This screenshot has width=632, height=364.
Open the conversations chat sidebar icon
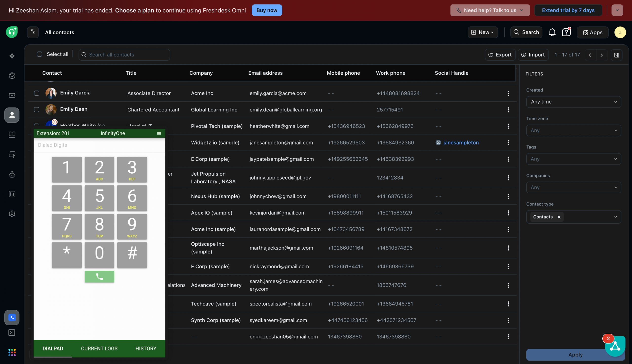[12, 154]
